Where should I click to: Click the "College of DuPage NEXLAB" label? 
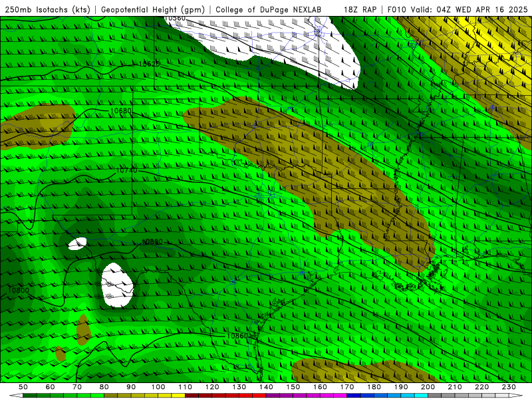tap(268, 9)
